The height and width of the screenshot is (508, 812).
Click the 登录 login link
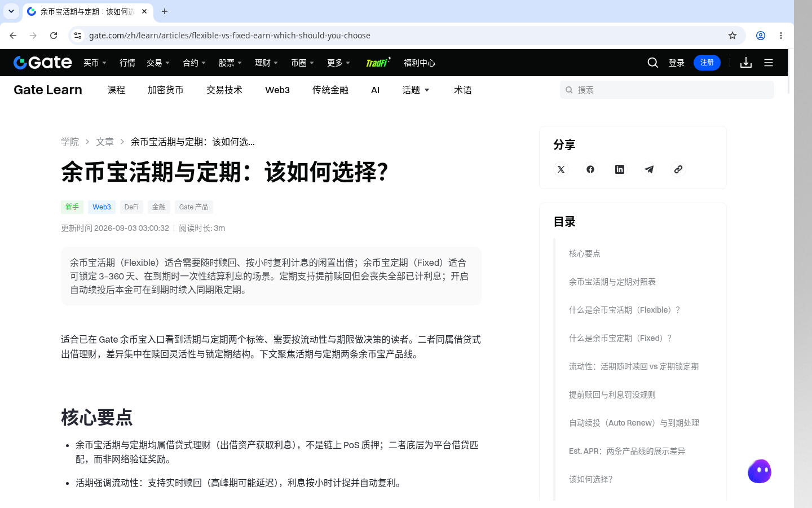click(677, 63)
